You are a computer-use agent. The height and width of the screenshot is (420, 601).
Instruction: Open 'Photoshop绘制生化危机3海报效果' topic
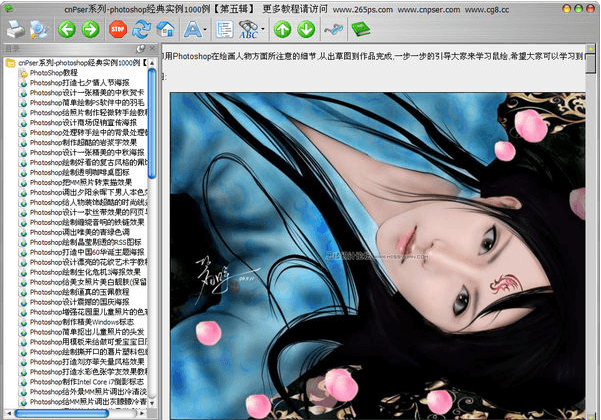(85, 272)
